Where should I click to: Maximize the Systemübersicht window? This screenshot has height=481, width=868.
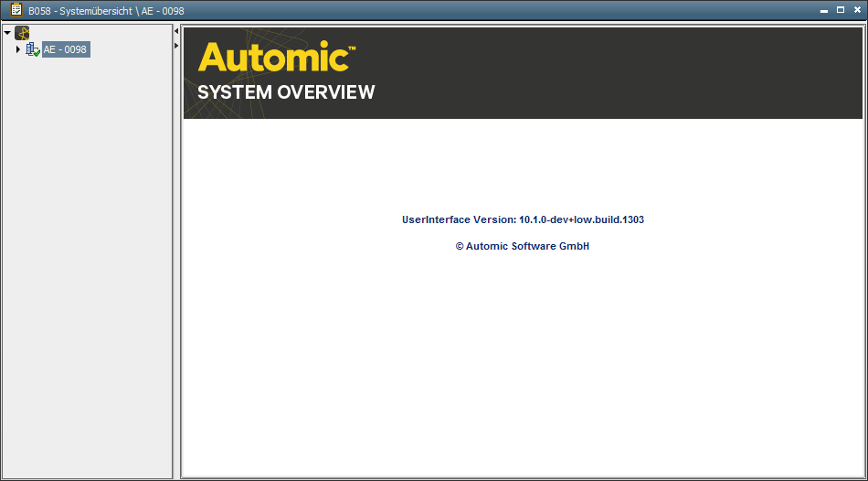click(841, 10)
